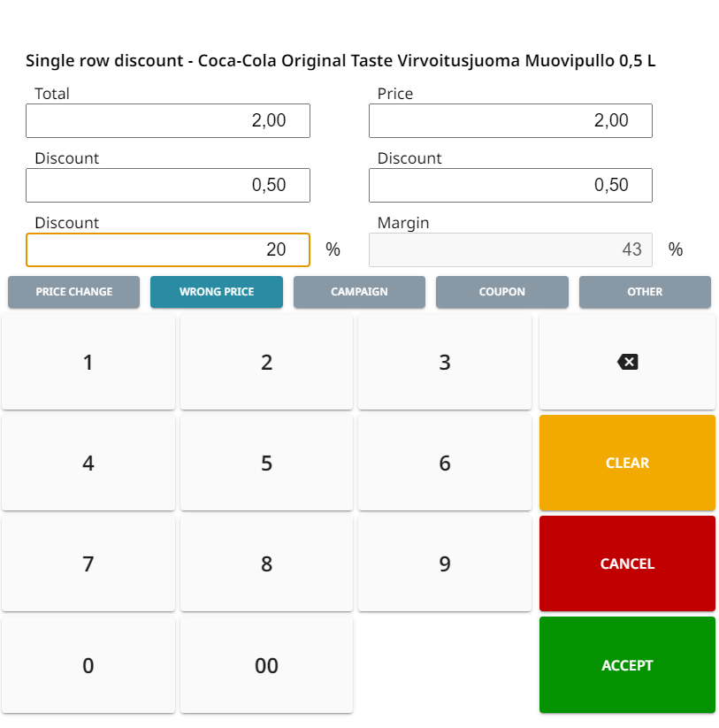Image resolution: width=719 pixels, height=728 pixels.
Task: Tap the red Cancel button
Action: click(627, 563)
